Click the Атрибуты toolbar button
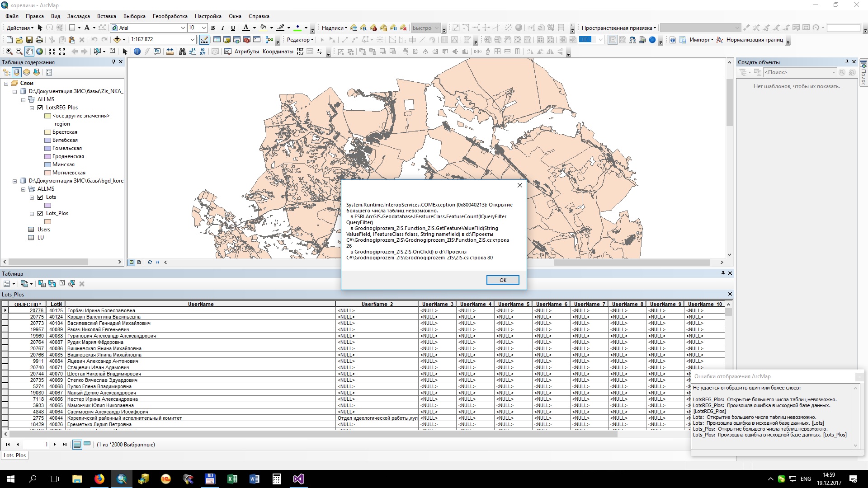This screenshot has width=868, height=488. pyautogui.click(x=246, y=52)
